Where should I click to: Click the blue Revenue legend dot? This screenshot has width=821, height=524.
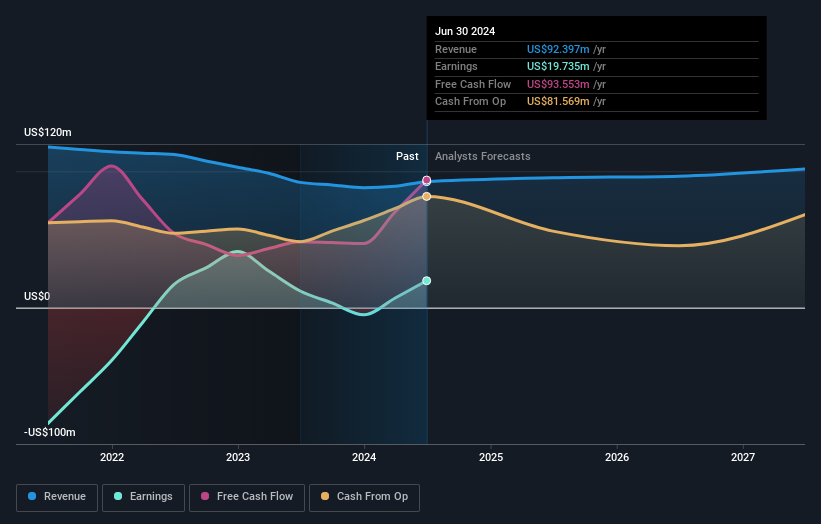[32, 496]
